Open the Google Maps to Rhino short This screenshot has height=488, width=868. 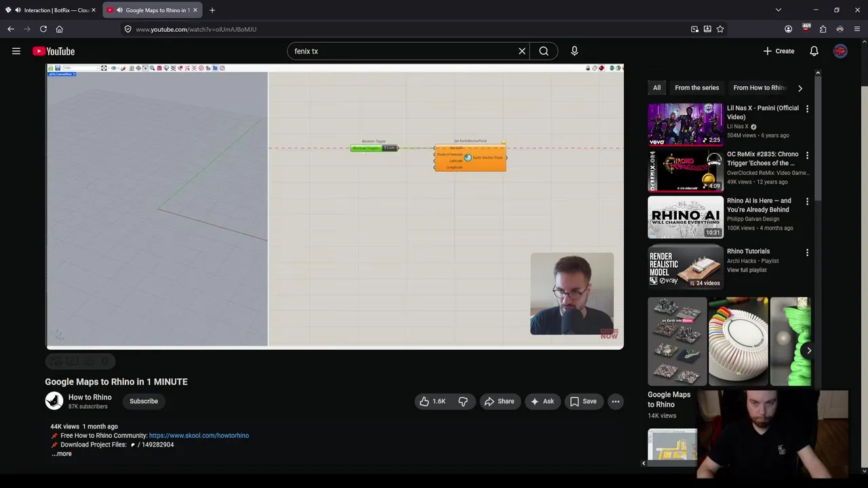click(x=677, y=342)
